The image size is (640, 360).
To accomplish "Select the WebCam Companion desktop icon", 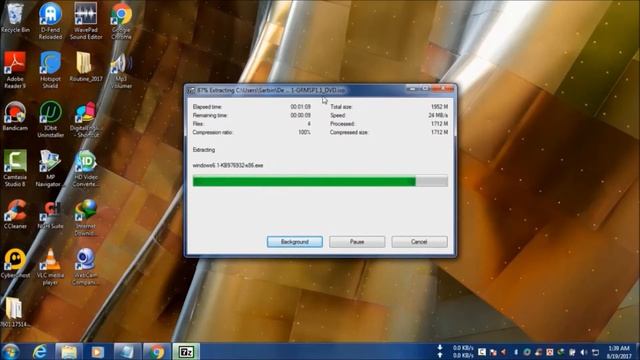I will tap(86, 266).
